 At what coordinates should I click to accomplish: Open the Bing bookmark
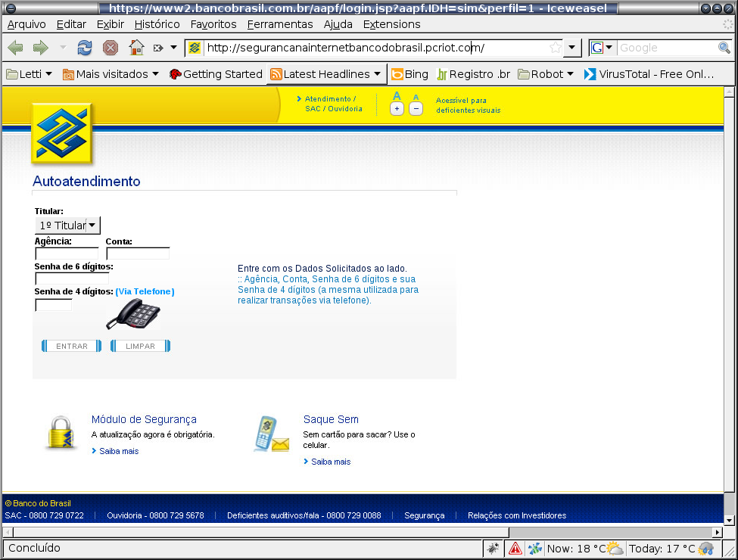pos(409,74)
